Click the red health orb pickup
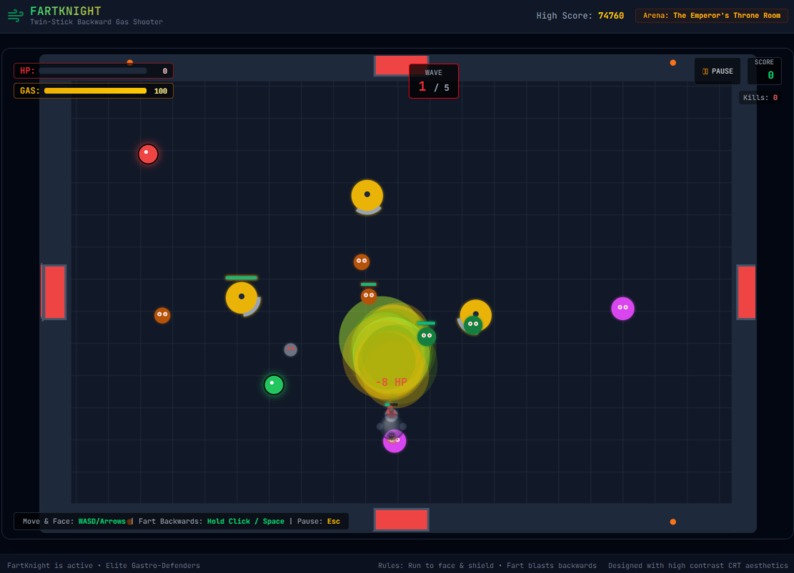Viewport: 794px width, 573px height. coord(148,154)
